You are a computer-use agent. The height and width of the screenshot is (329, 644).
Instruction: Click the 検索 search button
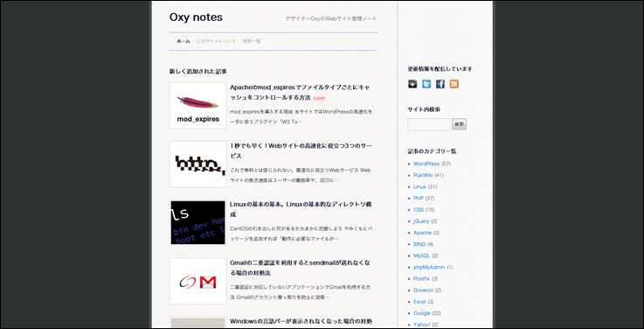click(459, 124)
